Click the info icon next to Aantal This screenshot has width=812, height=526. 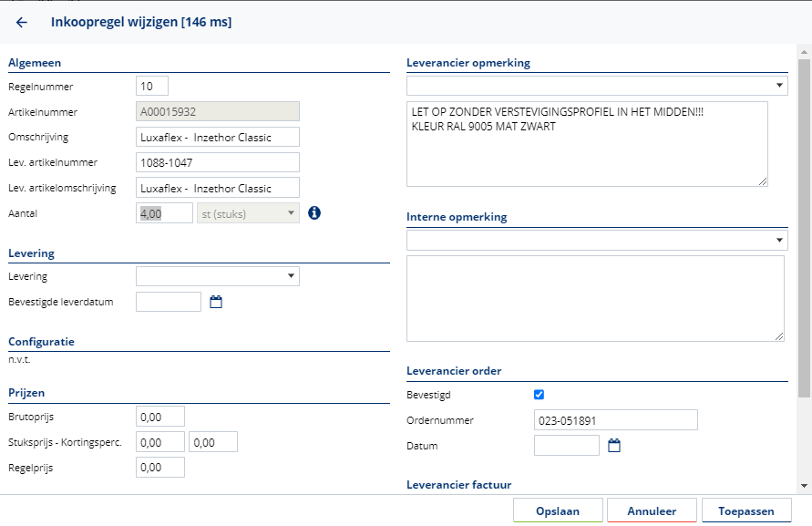coord(314,212)
